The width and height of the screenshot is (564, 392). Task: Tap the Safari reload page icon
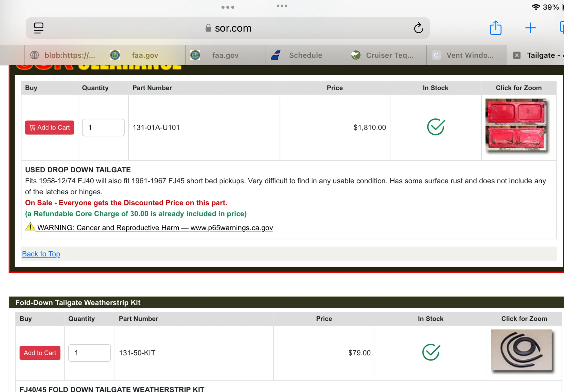pos(418,28)
